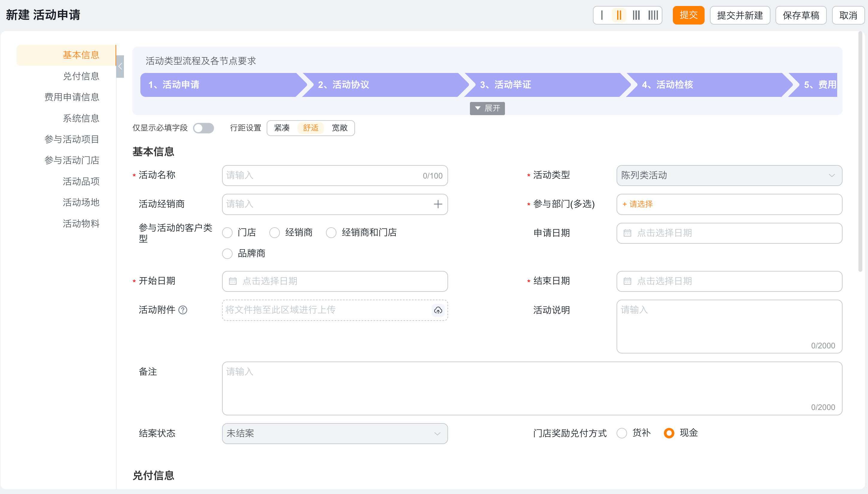
Task: Switch to single-column layout icon
Action: click(601, 15)
